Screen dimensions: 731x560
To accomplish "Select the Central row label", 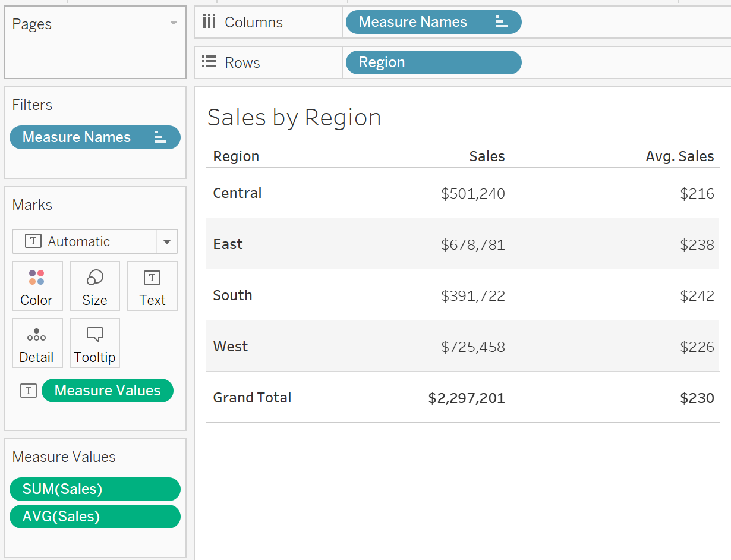I will 237,193.
